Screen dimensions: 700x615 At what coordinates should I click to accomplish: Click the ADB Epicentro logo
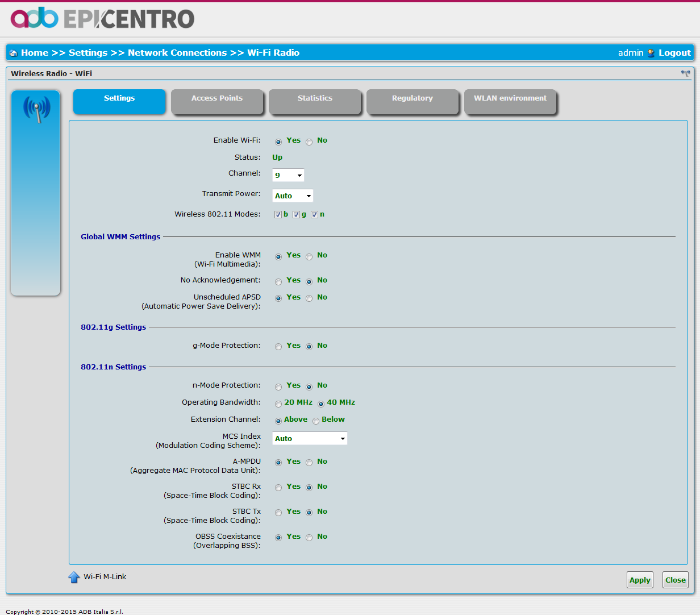[x=102, y=19]
